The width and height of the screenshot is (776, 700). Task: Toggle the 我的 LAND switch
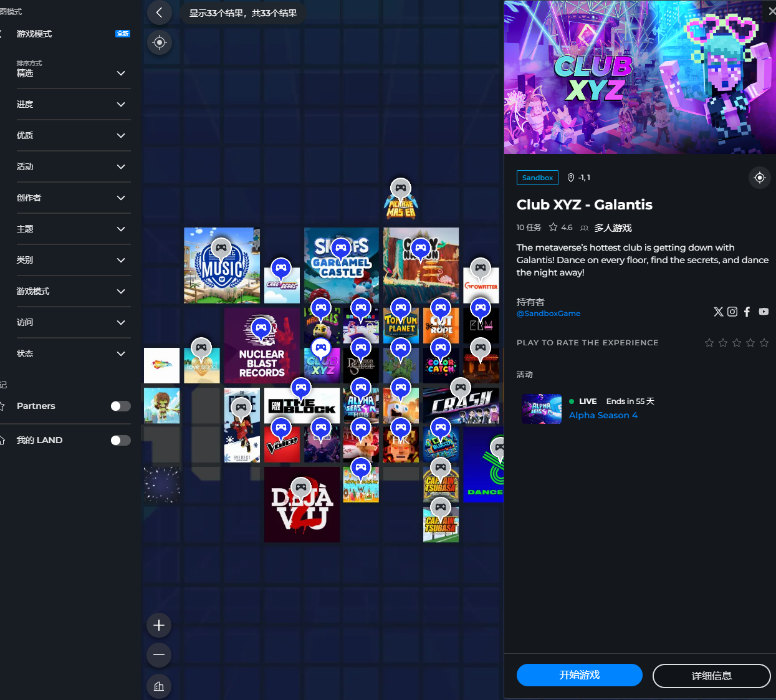tap(120, 441)
